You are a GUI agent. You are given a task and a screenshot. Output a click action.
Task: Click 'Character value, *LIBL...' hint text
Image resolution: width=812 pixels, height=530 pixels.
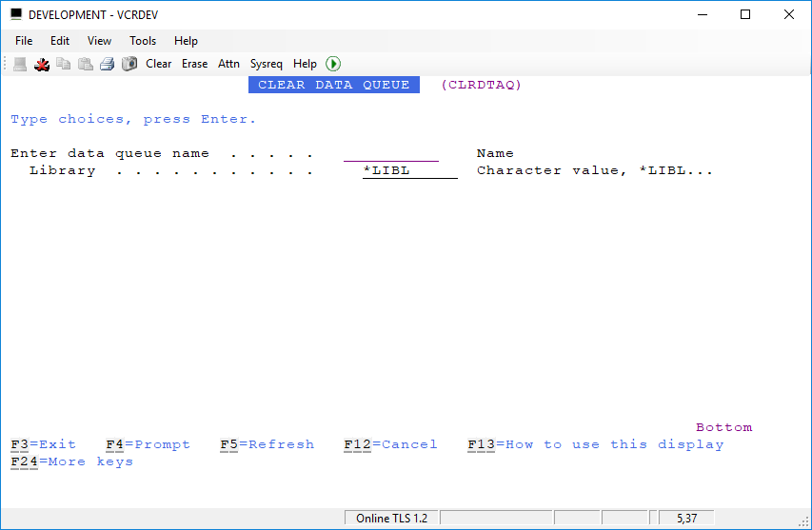click(x=595, y=171)
